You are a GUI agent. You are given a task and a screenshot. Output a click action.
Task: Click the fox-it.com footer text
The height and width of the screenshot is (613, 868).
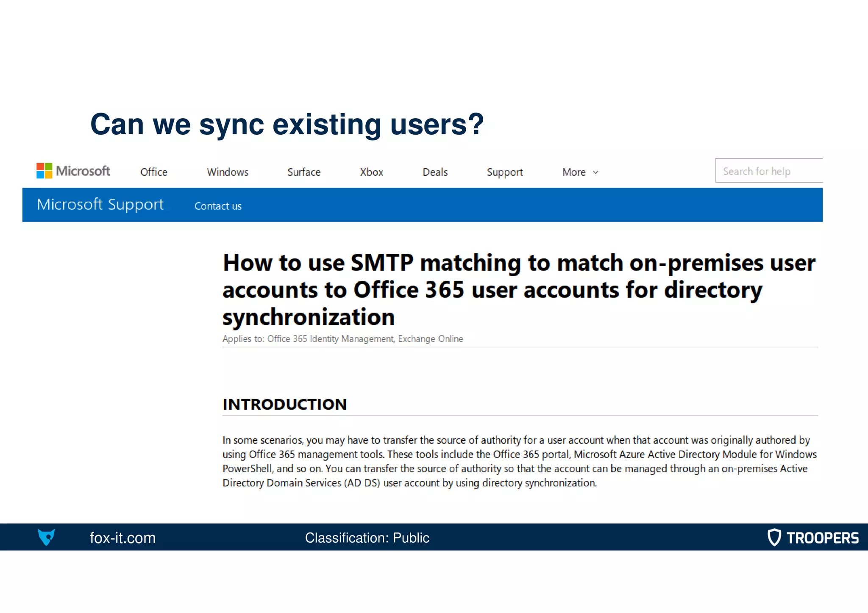point(123,538)
